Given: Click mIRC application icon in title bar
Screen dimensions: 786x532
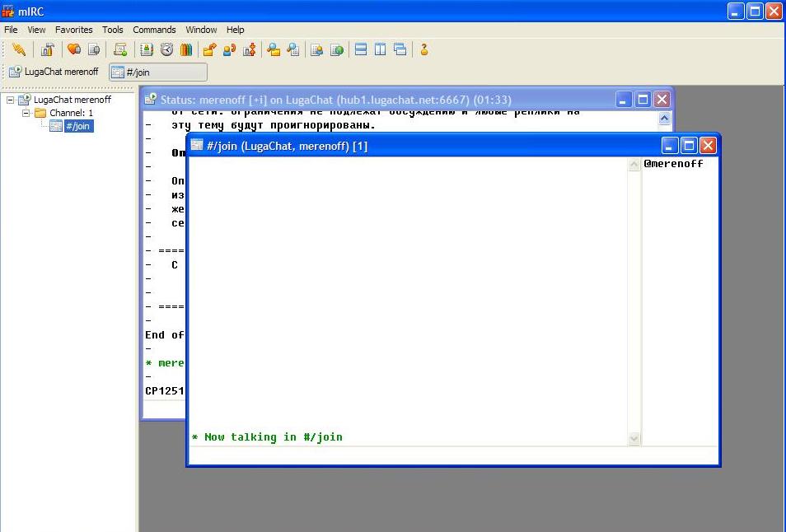Looking at the screenshot, I should pyautogui.click(x=8, y=11).
